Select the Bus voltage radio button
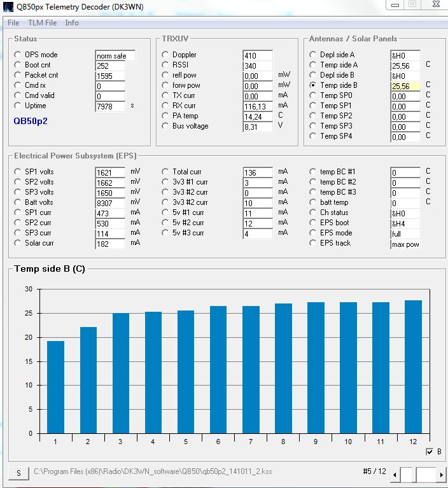 pos(165,126)
